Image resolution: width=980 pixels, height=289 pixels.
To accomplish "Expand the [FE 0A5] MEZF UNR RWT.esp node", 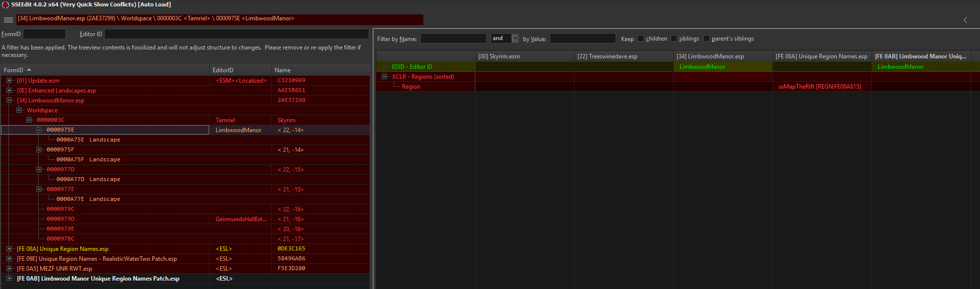I will coord(9,269).
